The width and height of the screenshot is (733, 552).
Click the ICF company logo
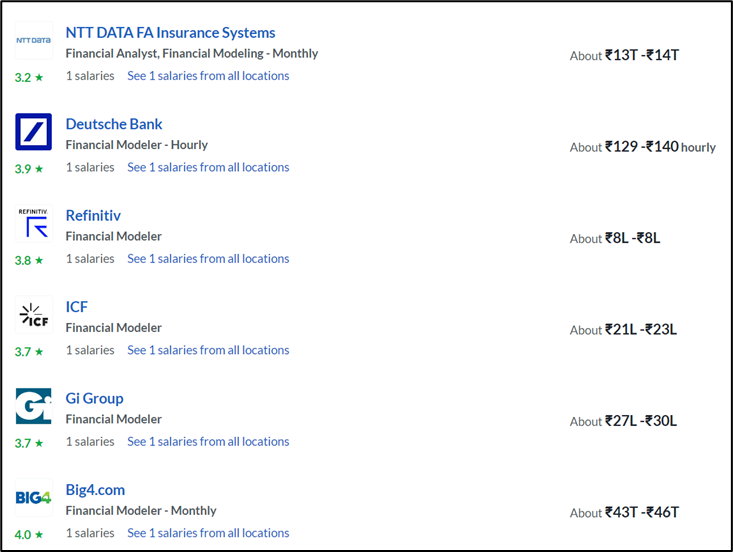coord(34,315)
